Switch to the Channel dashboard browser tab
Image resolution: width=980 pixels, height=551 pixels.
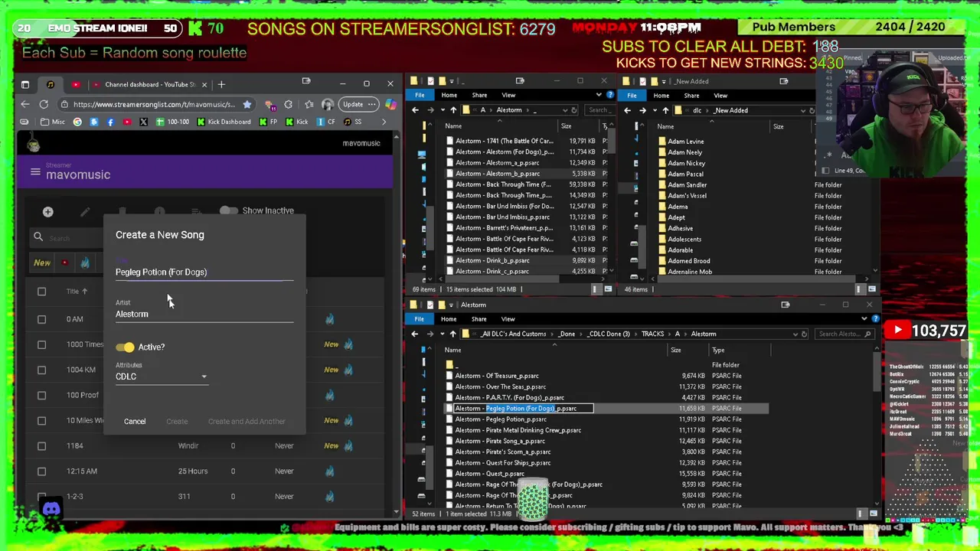(150, 84)
